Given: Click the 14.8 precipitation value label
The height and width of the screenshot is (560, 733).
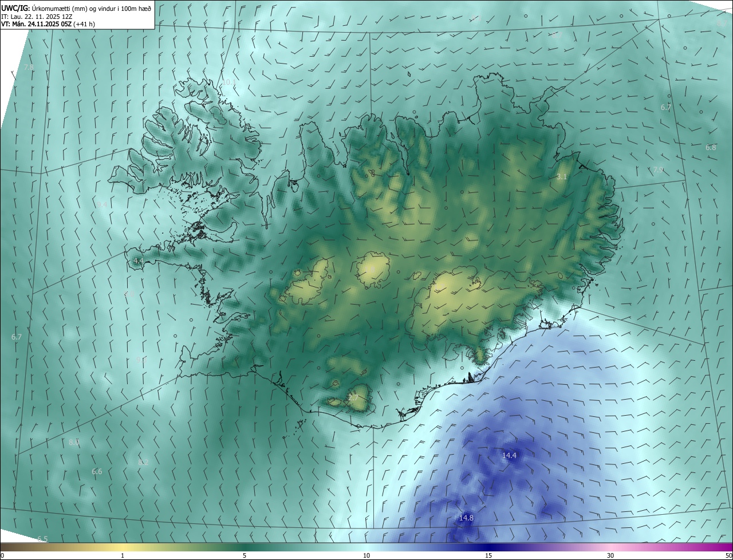Looking at the screenshot, I should pyautogui.click(x=466, y=518).
